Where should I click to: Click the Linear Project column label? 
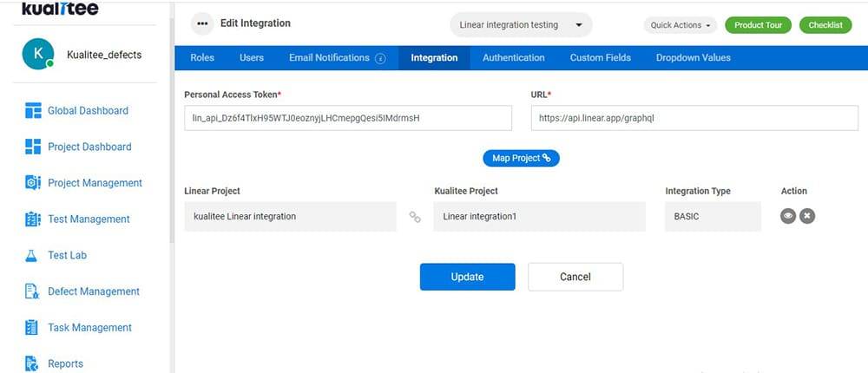(x=212, y=191)
